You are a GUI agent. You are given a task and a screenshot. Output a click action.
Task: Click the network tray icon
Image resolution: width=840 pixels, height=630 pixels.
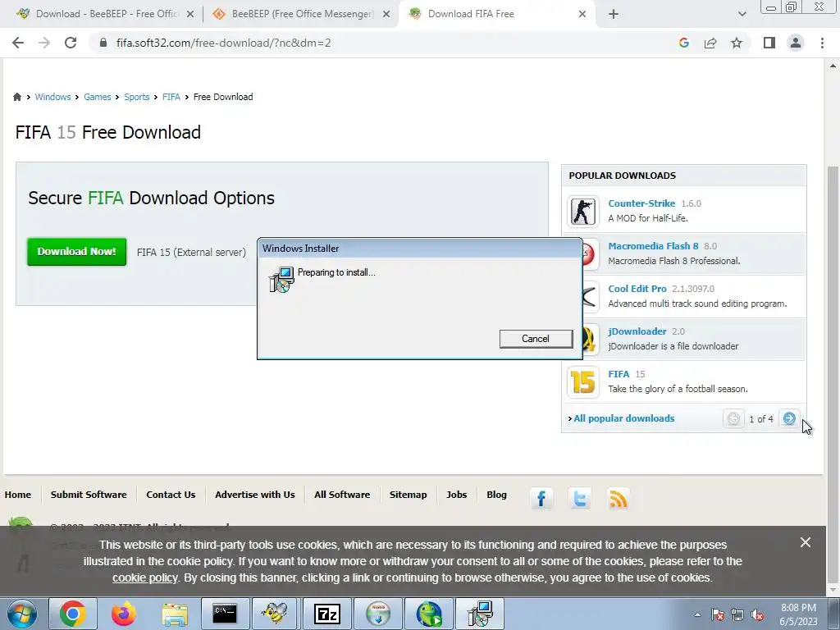pos(737,614)
